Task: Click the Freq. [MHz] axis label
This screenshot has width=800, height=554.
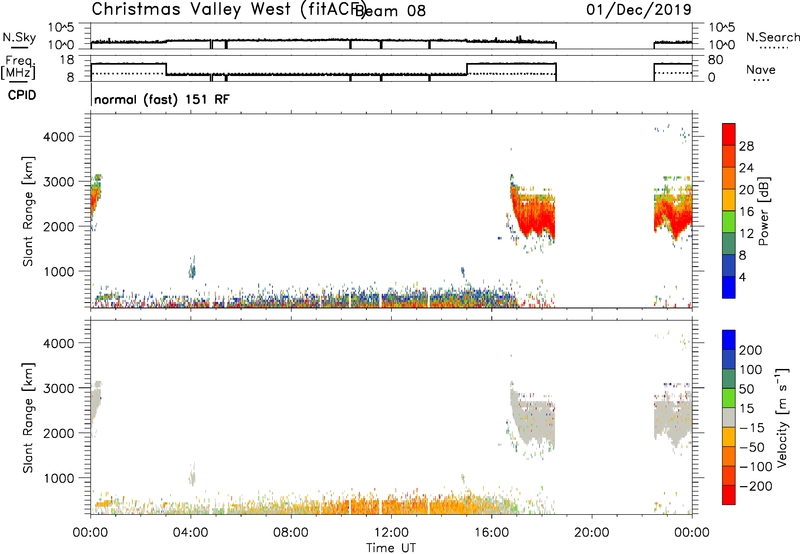Action: (18, 68)
